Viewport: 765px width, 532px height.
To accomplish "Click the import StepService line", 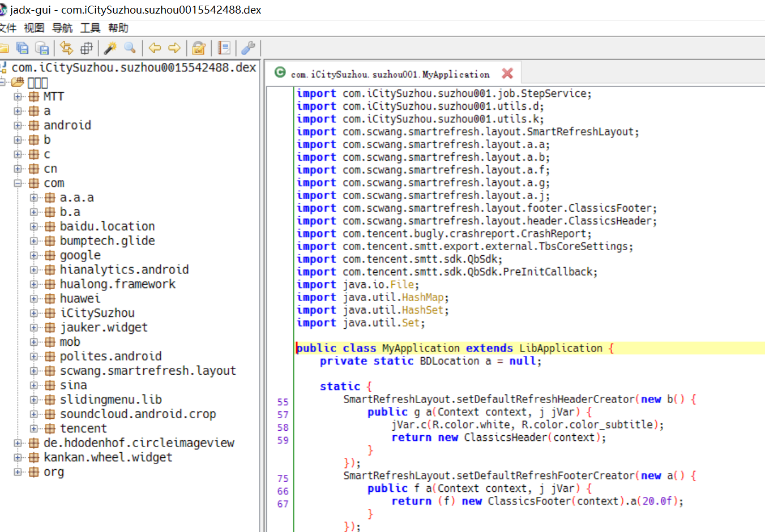I will click(x=444, y=94).
